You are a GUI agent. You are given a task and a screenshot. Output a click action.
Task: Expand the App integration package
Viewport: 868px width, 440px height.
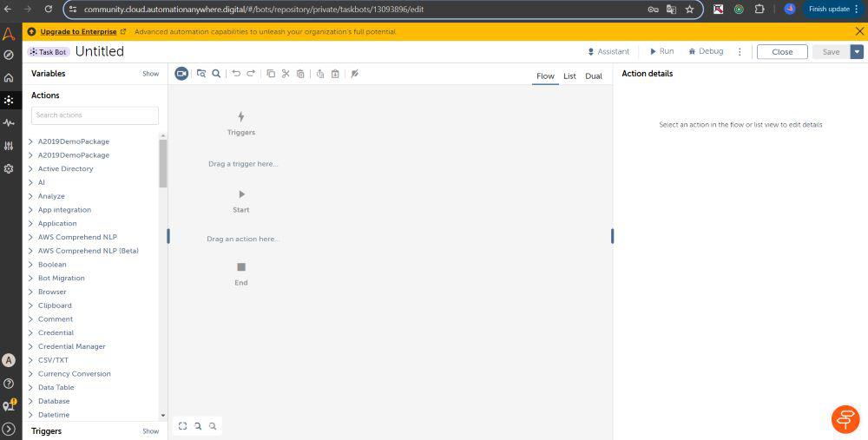coord(30,210)
